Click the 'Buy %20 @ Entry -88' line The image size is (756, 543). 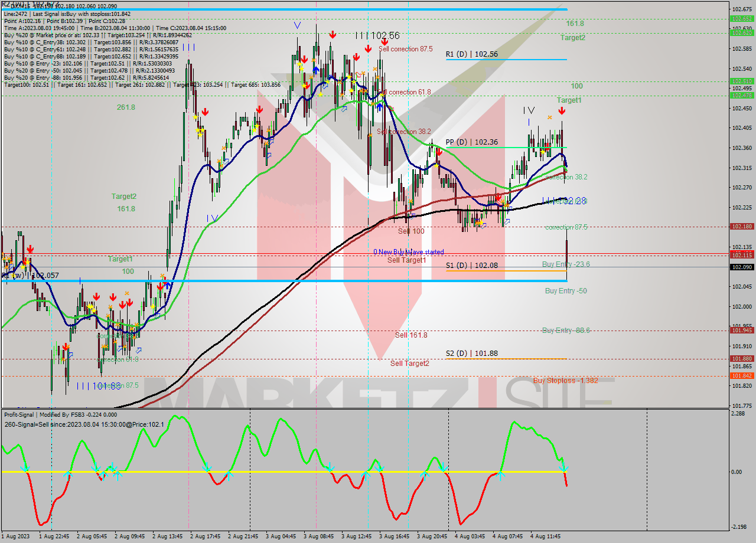click(87, 77)
